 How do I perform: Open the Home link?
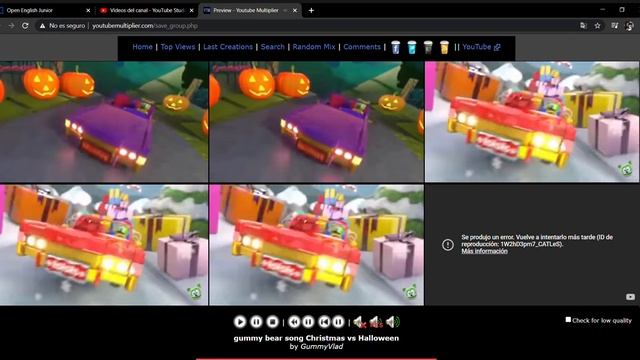142,47
